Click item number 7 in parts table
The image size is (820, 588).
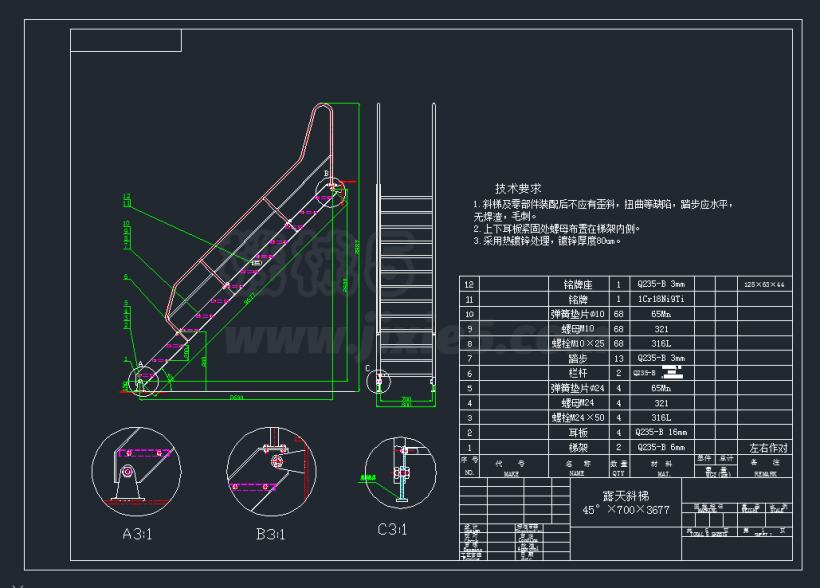click(469, 358)
